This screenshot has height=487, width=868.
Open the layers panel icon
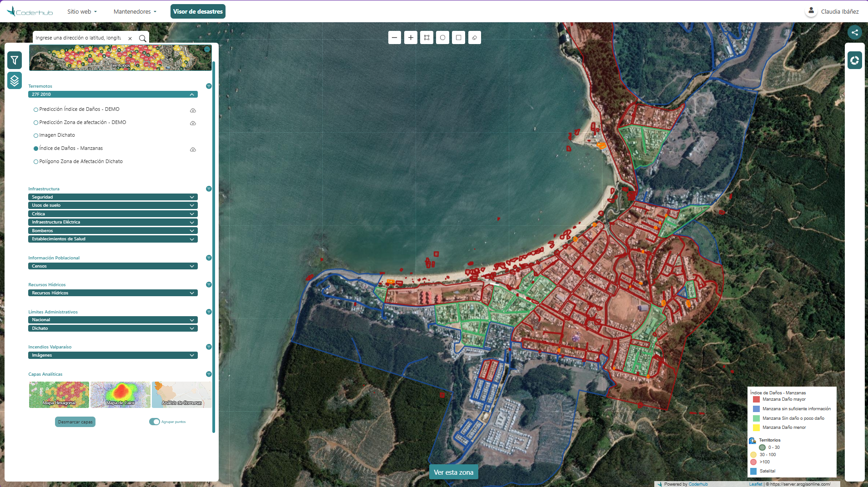(15, 80)
